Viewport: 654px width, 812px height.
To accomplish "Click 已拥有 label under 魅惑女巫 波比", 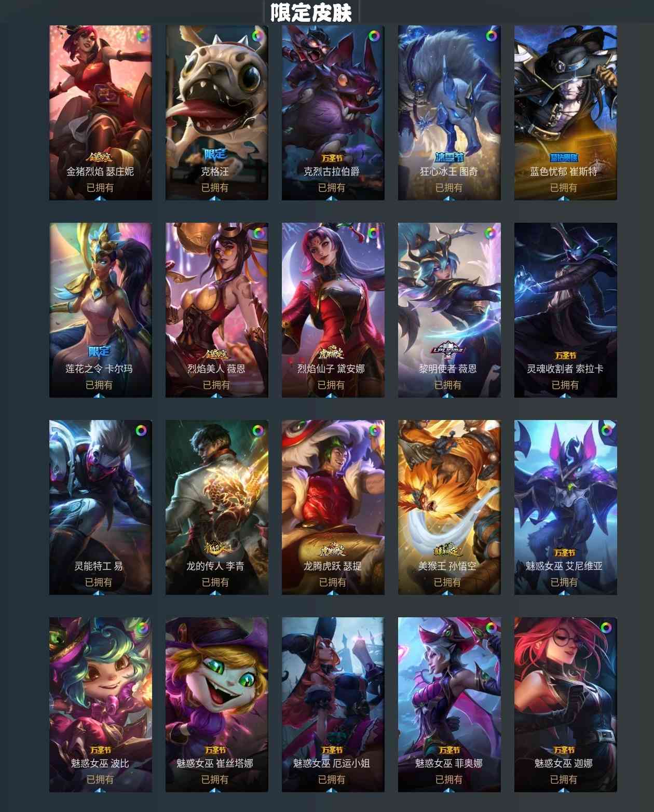I will point(100,779).
